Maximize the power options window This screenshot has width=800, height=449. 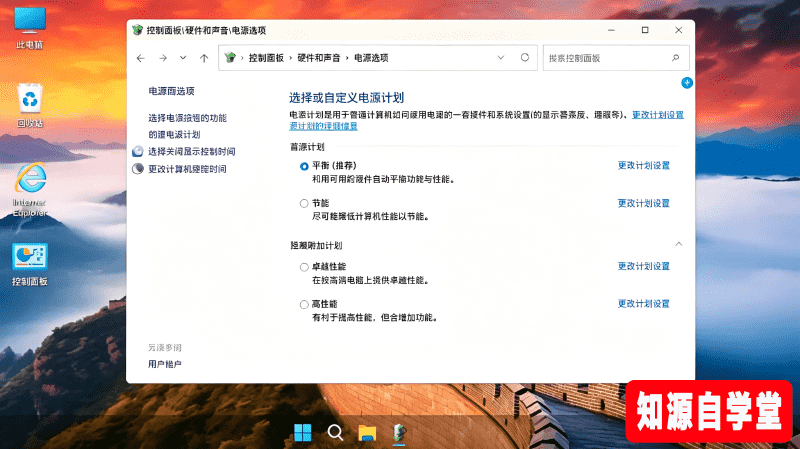coord(645,30)
